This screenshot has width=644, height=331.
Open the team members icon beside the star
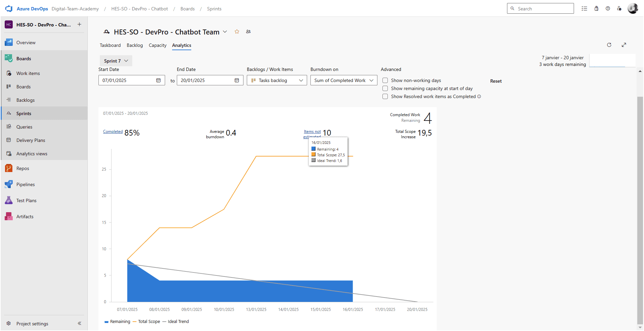coord(248,31)
